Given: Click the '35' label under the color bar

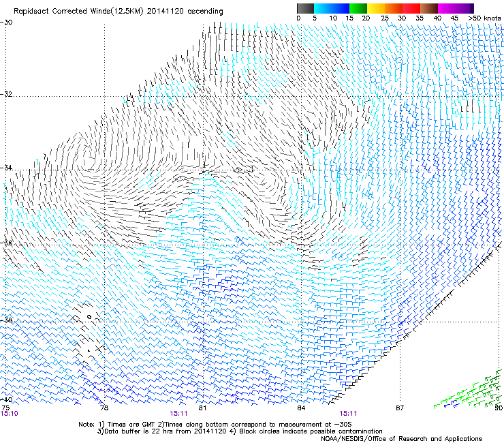Looking at the screenshot, I should tap(420, 18).
